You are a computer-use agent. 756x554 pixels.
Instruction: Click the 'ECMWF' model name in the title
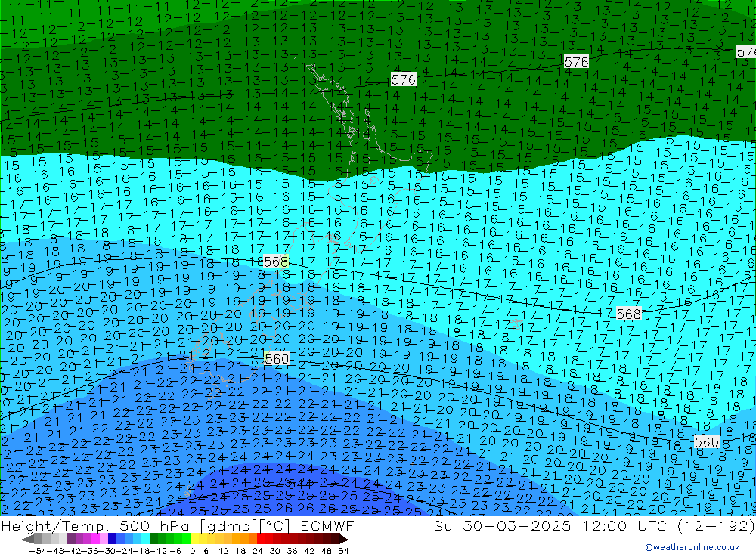(x=327, y=525)
